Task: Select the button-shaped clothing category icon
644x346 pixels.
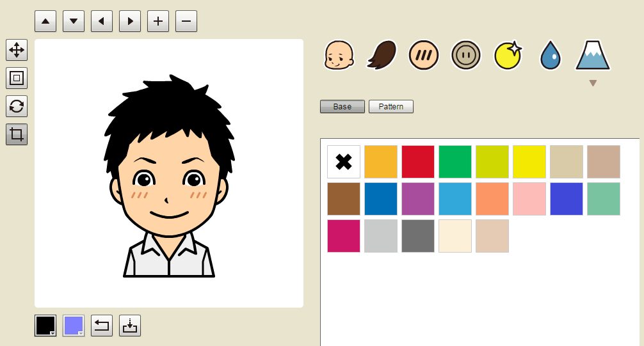Action: (465, 56)
